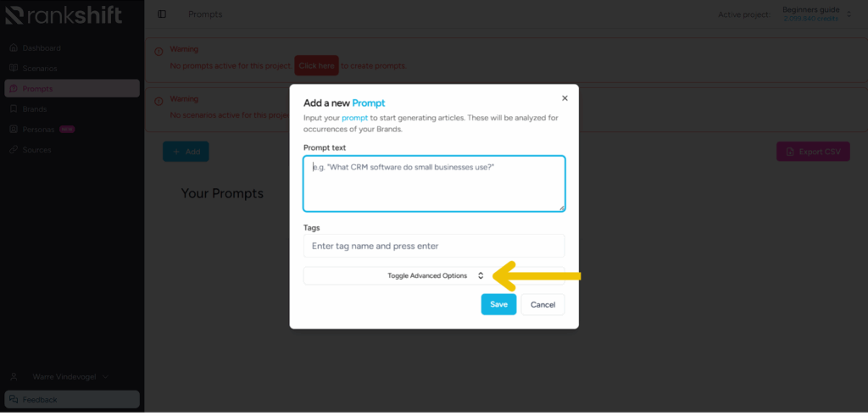This screenshot has height=416, width=868.
Task: Click the Prompt text area
Action: click(434, 184)
